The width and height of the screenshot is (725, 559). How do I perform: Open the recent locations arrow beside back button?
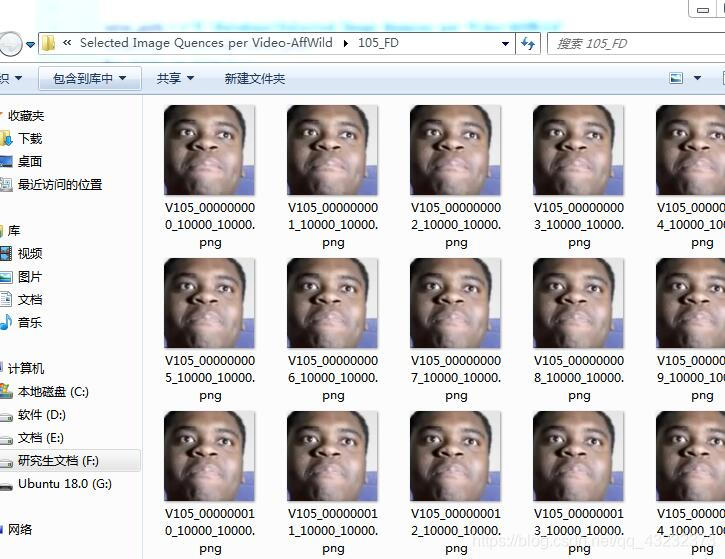click(x=31, y=44)
